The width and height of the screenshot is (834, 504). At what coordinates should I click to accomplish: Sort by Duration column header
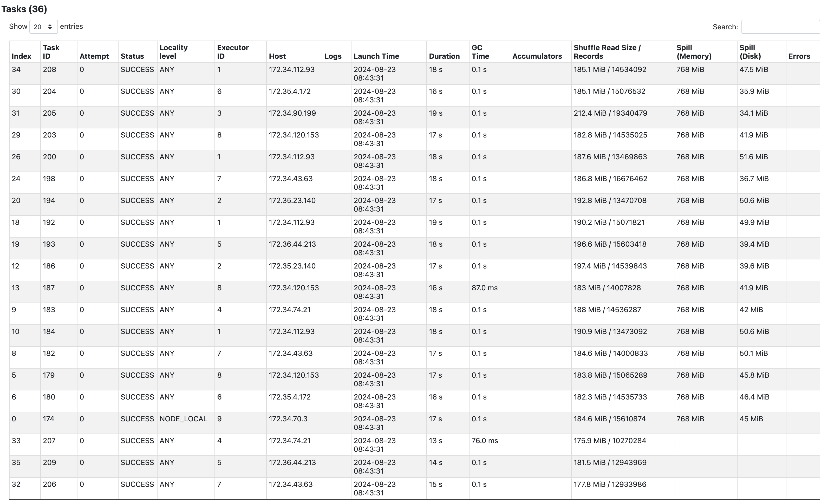pos(444,56)
